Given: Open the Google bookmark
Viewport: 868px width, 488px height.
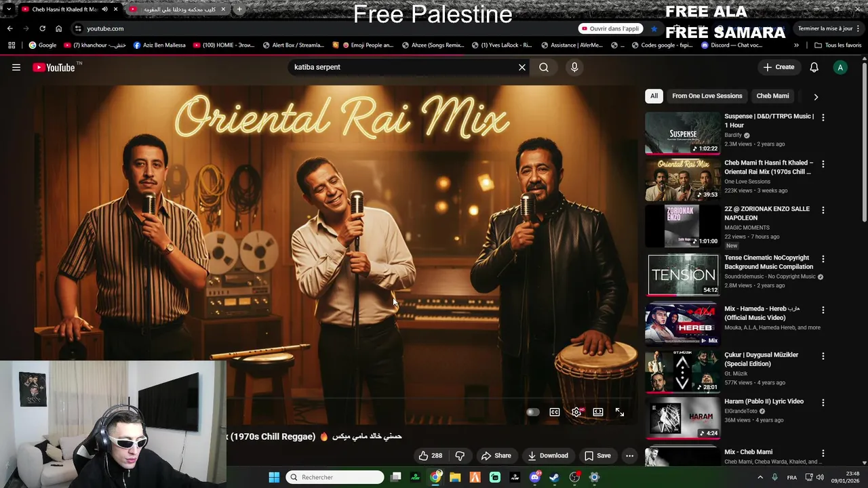Looking at the screenshot, I should tap(43, 45).
